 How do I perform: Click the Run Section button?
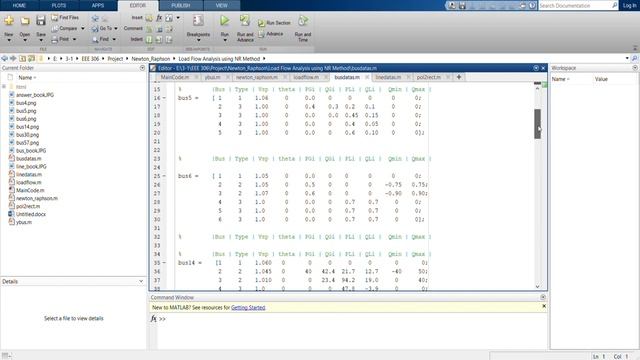[x=274, y=23]
